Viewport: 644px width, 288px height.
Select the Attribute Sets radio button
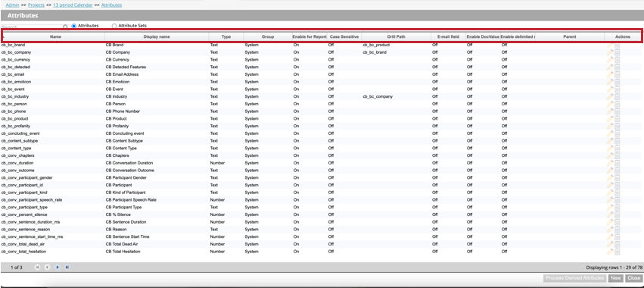click(114, 26)
